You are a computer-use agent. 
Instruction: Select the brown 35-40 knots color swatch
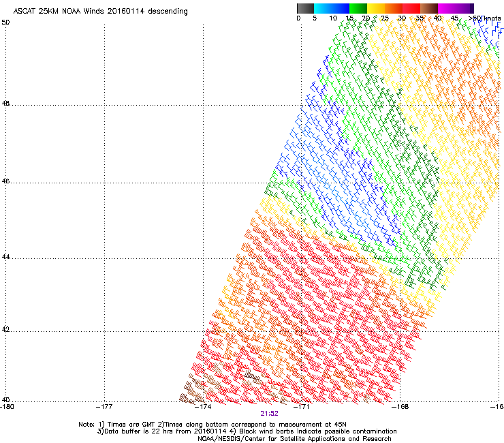click(x=429, y=8)
